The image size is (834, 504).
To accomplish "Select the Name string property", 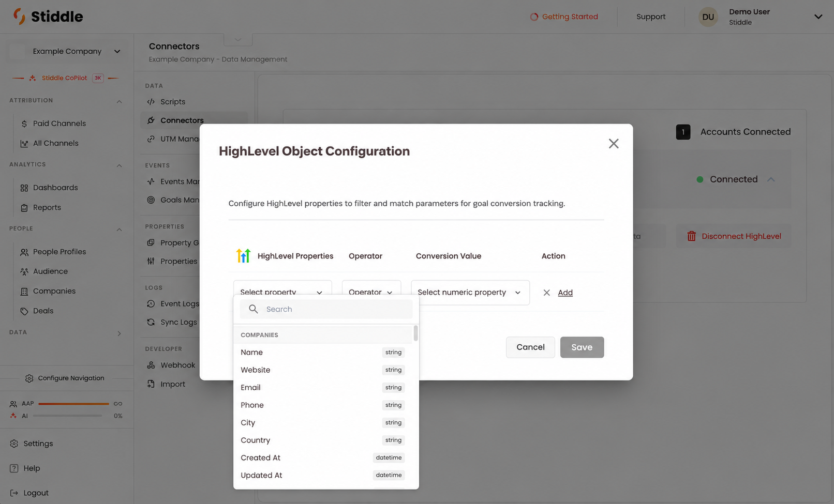I will 323,353.
